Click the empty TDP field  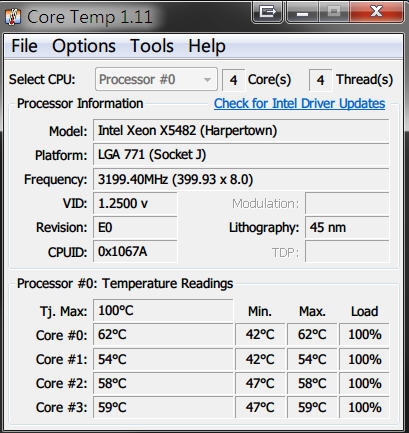tap(347, 252)
